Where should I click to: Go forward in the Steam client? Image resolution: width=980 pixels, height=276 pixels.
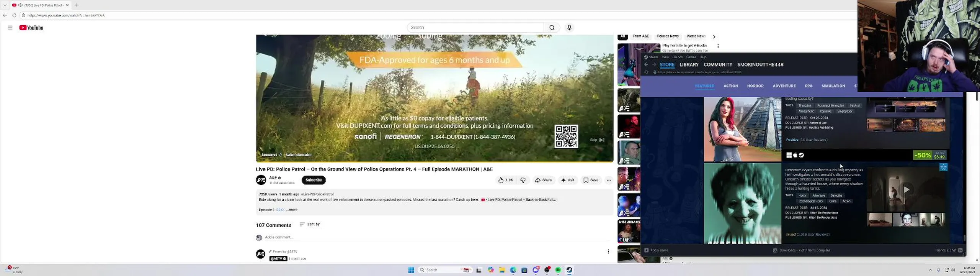point(654,65)
